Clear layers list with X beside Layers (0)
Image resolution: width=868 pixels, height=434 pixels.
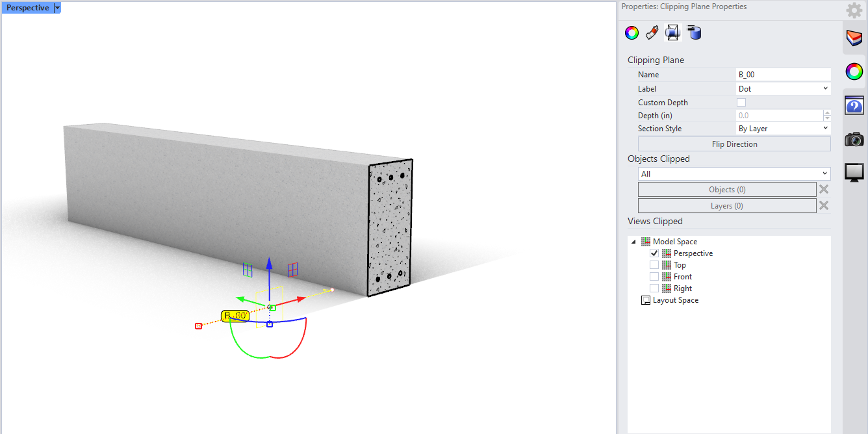tap(824, 206)
